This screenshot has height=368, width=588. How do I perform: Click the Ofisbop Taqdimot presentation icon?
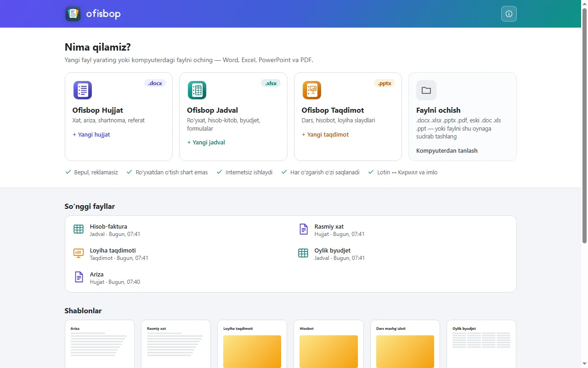click(312, 90)
